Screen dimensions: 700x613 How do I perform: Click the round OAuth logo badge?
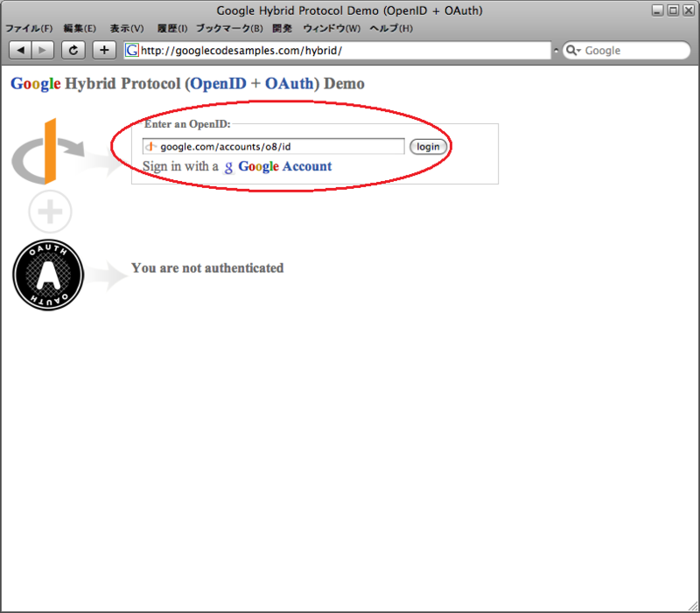48,275
